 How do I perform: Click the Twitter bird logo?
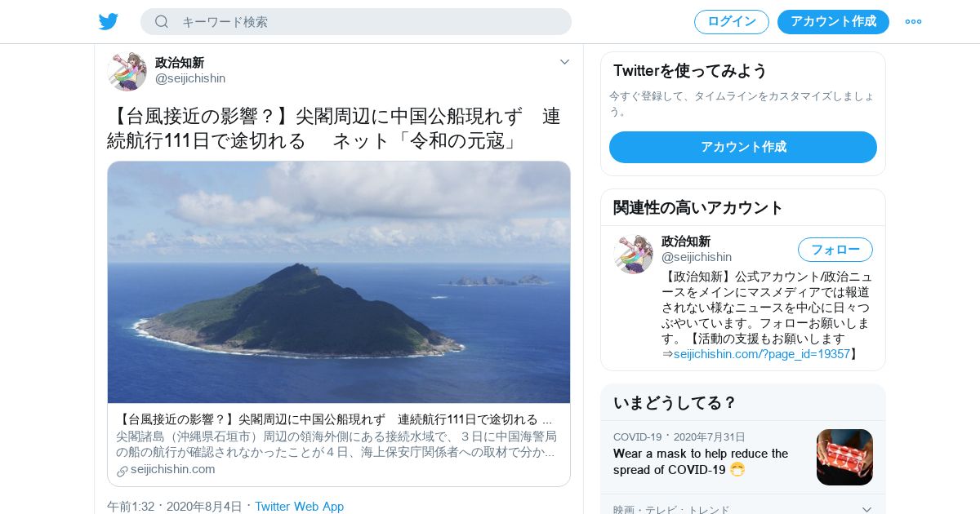pyautogui.click(x=109, y=22)
